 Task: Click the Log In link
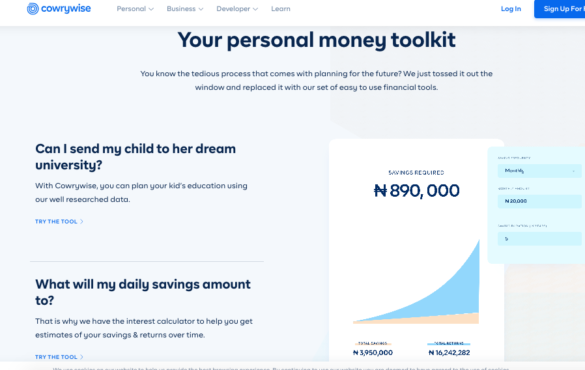click(x=511, y=9)
